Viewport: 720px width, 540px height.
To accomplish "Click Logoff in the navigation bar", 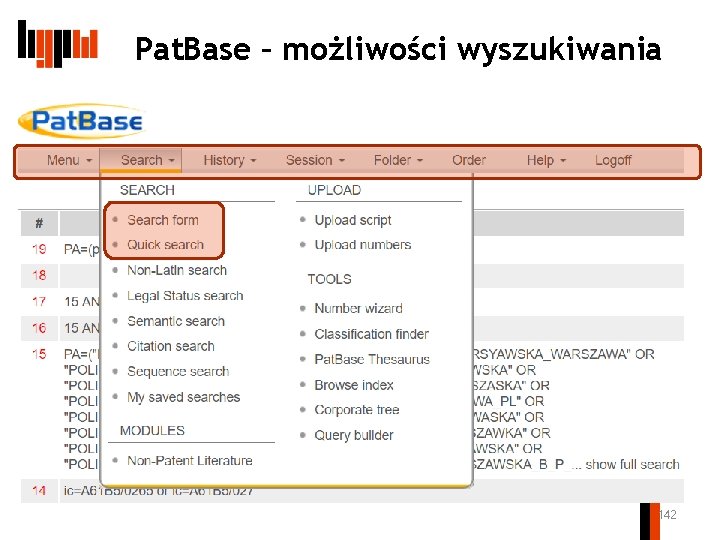I will pyautogui.click(x=613, y=160).
